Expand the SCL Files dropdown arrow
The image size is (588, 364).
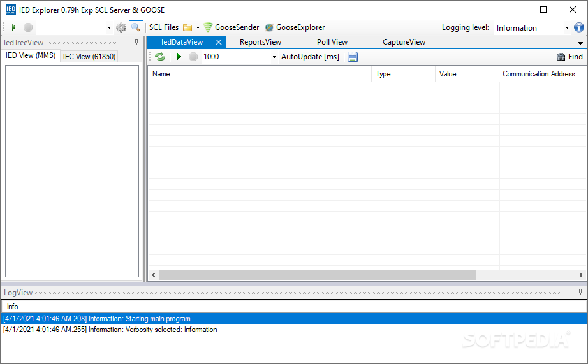click(198, 28)
